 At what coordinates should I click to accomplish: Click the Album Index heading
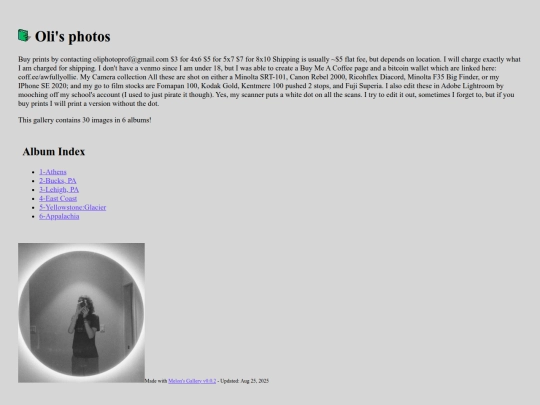click(54, 152)
